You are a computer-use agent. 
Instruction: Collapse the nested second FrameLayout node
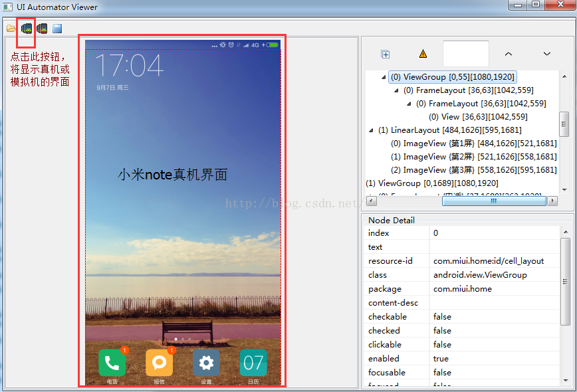409,104
